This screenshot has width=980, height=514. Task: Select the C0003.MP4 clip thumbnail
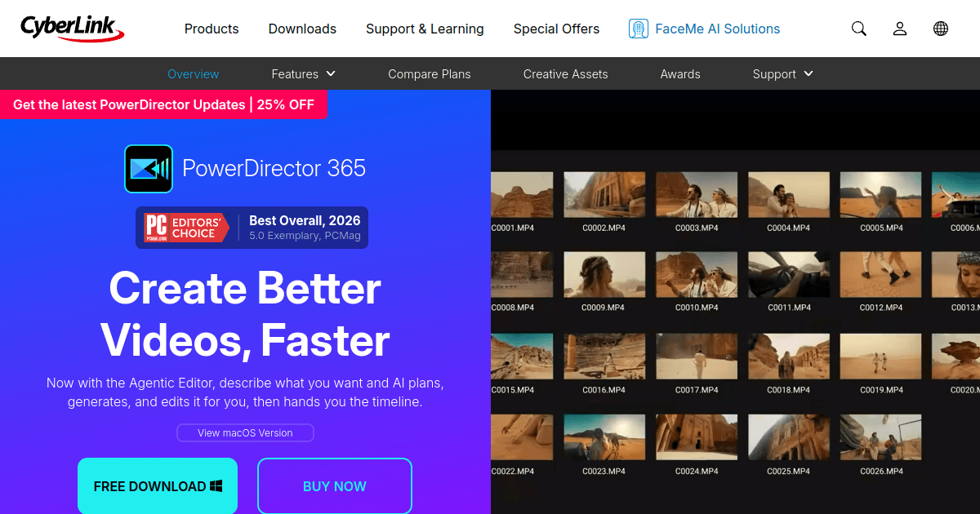697,194
